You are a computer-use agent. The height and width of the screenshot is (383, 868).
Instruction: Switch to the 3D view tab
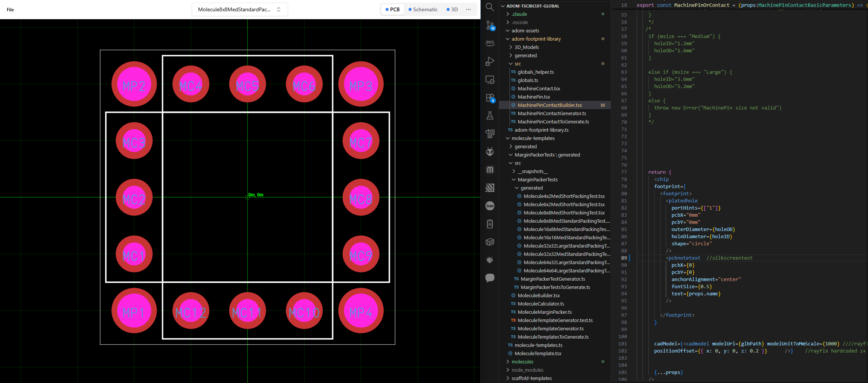[x=452, y=9]
